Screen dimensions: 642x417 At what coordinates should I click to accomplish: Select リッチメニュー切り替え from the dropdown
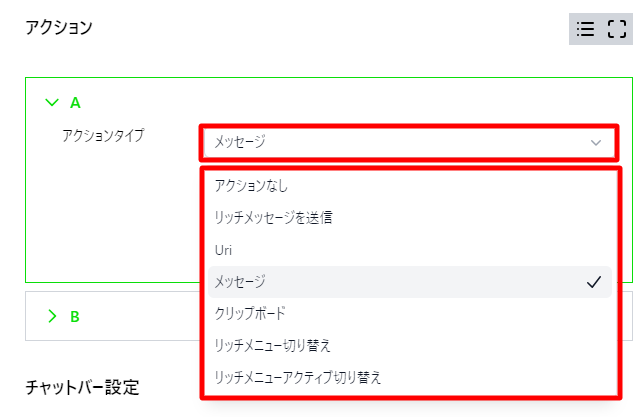pos(273,345)
